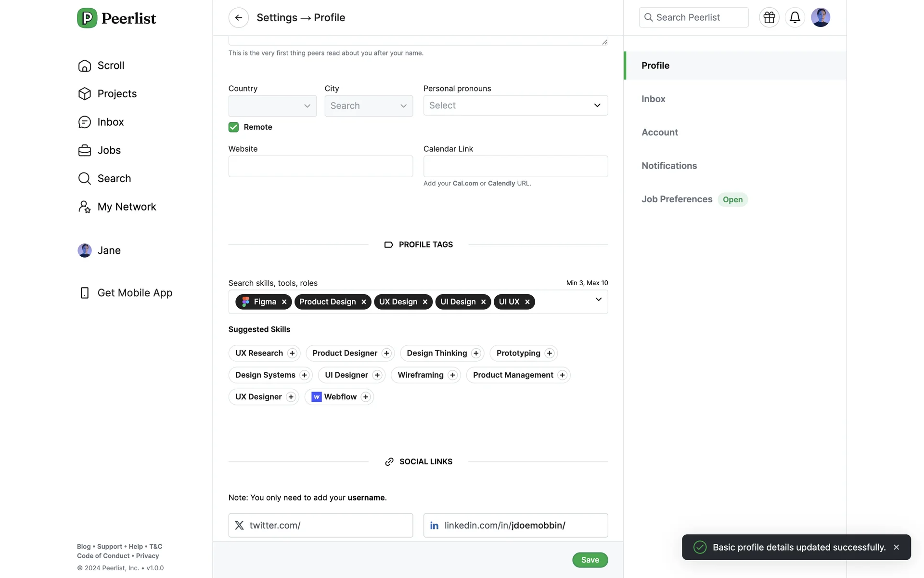
Task: Remove the Figma tag
Action: (284, 302)
